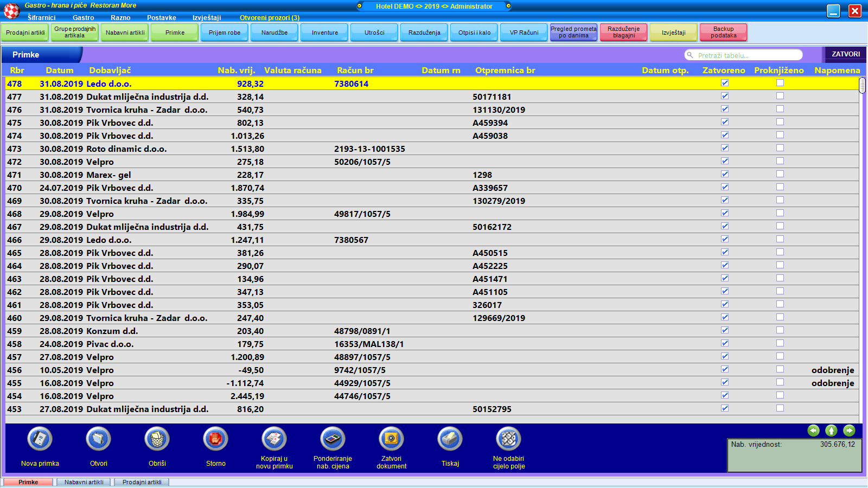Switch to the Nabavni artikli bottom tab
Screen dimensions: 868x488
[x=84, y=482]
